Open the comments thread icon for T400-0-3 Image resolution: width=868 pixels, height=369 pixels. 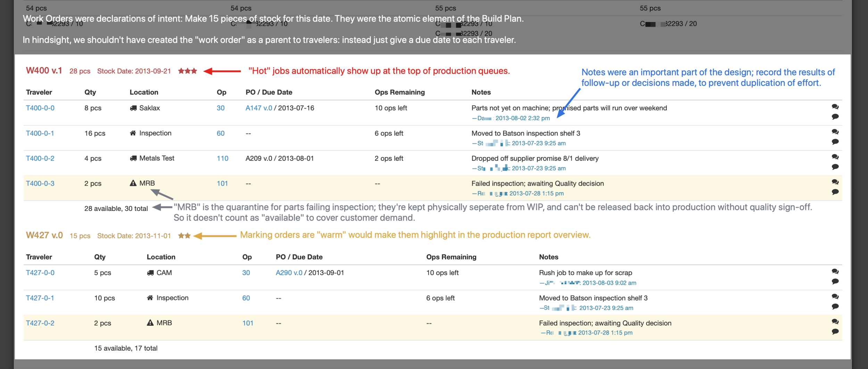point(835,182)
